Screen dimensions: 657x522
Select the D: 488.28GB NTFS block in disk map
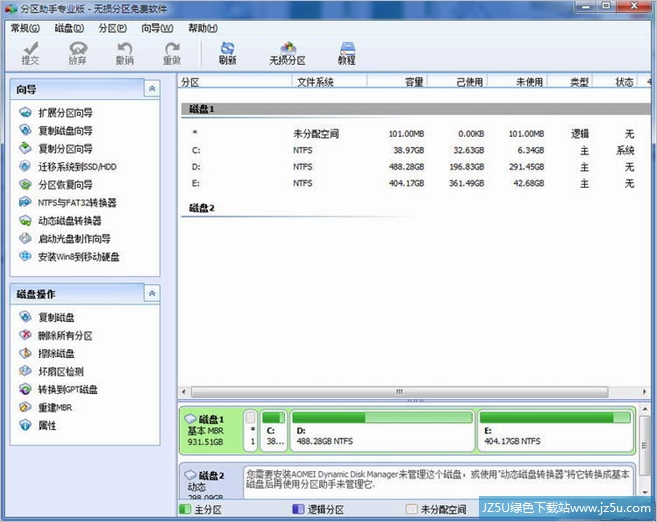coord(382,431)
